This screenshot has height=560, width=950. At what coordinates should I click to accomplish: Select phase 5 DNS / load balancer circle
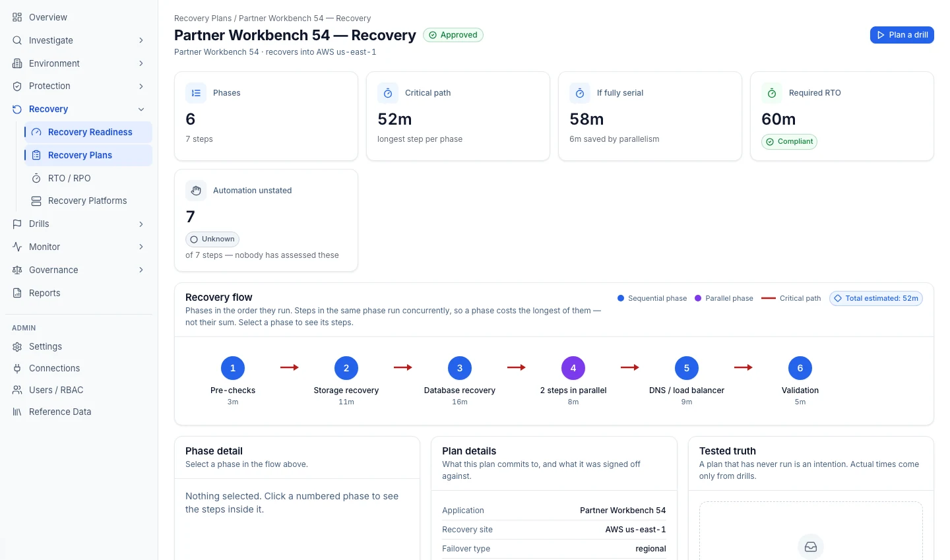click(x=687, y=368)
